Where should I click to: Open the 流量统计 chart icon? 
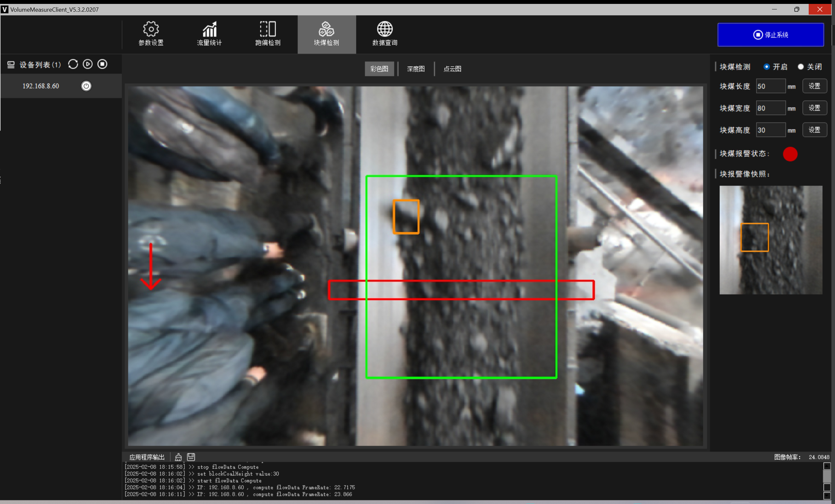(x=209, y=30)
